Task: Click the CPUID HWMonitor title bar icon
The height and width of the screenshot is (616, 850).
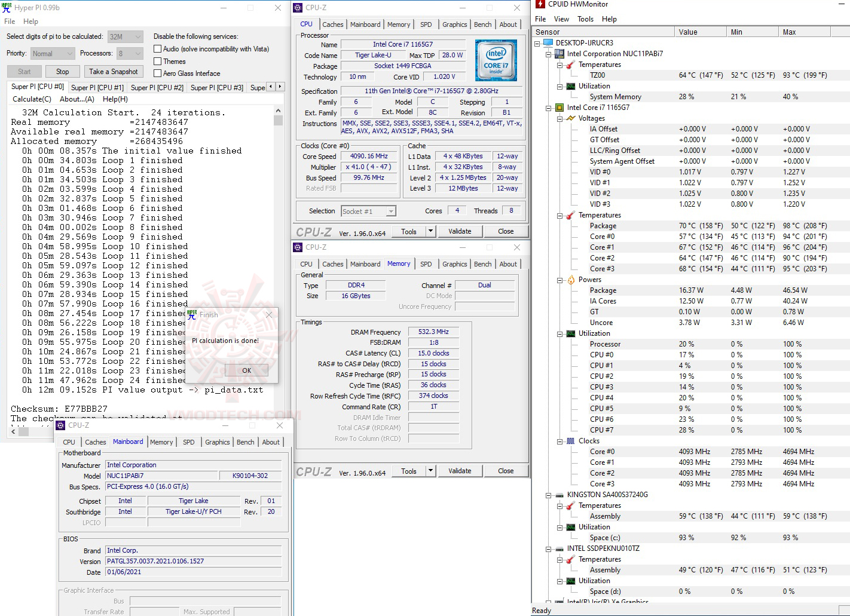Action: click(541, 4)
